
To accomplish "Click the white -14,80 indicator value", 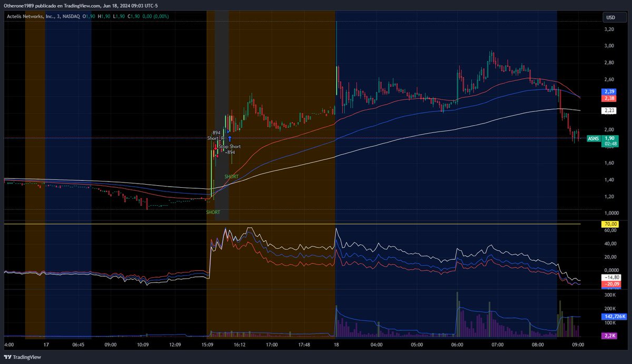I will pyautogui.click(x=611, y=278).
